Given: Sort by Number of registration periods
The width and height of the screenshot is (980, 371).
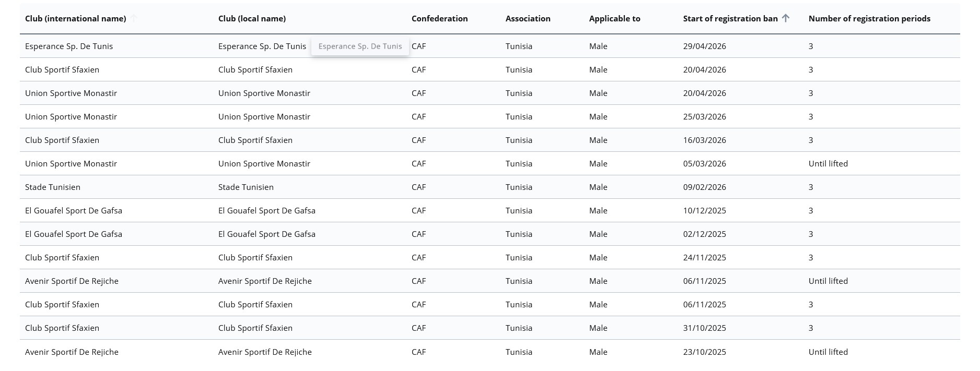Looking at the screenshot, I should coord(869,18).
